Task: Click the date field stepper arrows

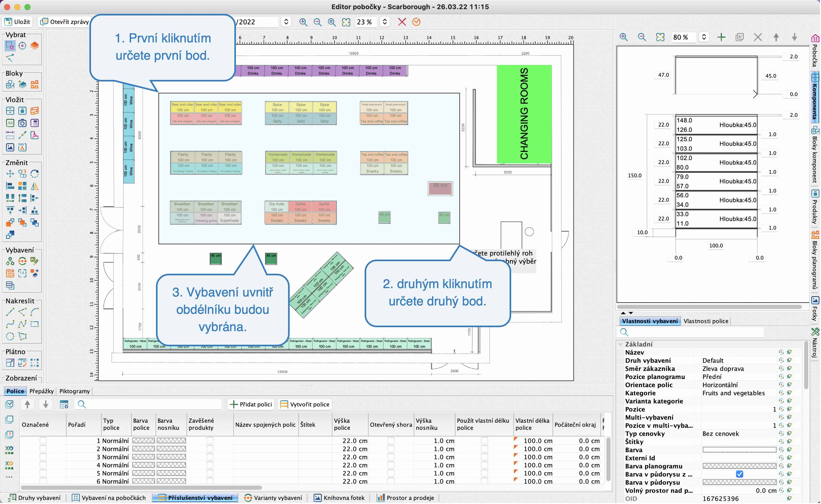Action: point(286,22)
